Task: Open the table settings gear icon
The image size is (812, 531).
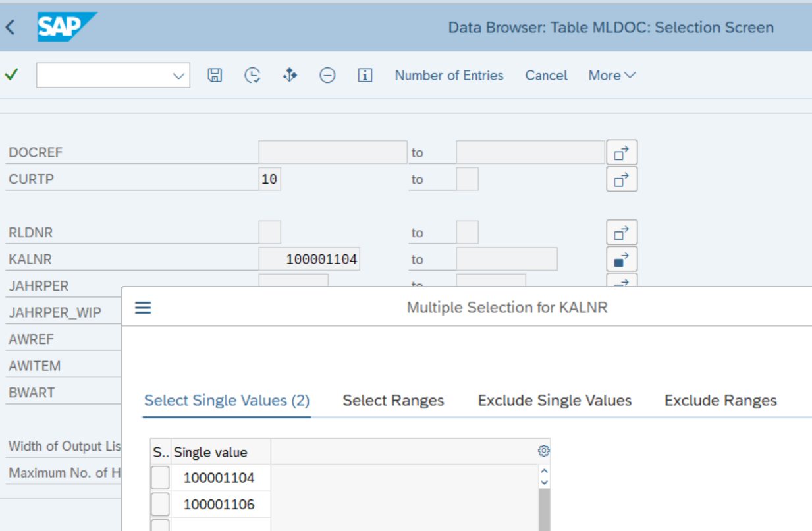Action: (543, 451)
